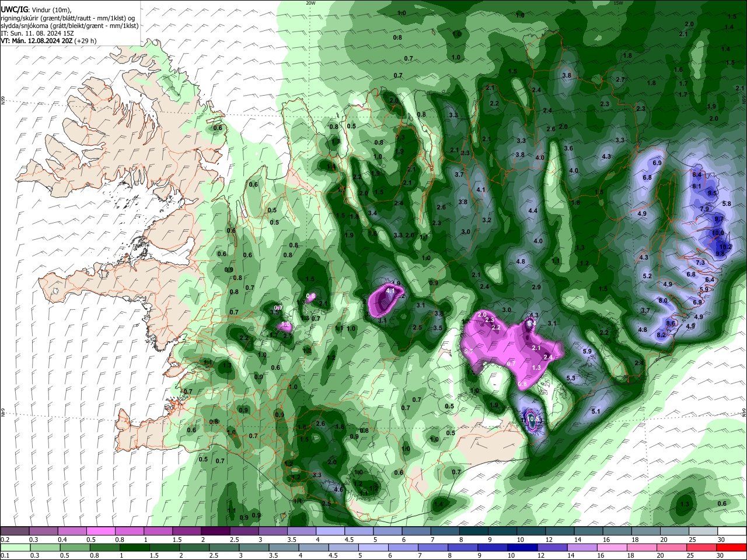Click the light pink 16–18 swatch in lower legend
The height and width of the screenshot is (560, 747).
point(613,547)
